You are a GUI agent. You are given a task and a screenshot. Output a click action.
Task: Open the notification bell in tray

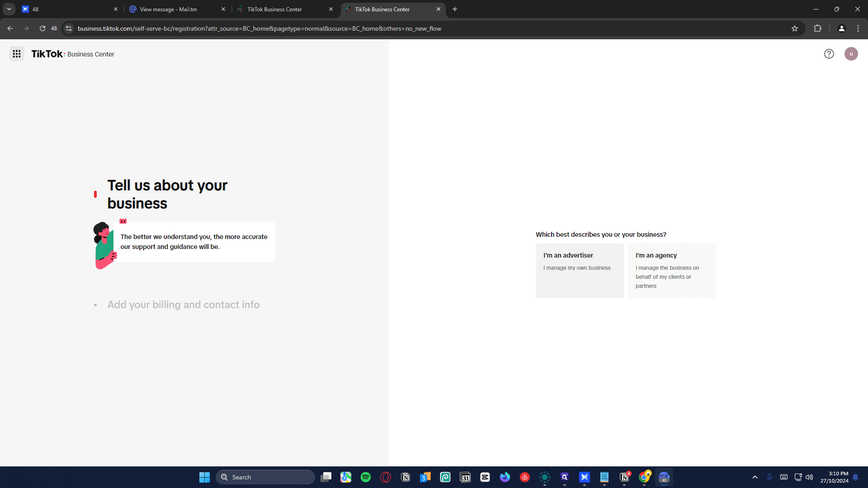pos(855,477)
